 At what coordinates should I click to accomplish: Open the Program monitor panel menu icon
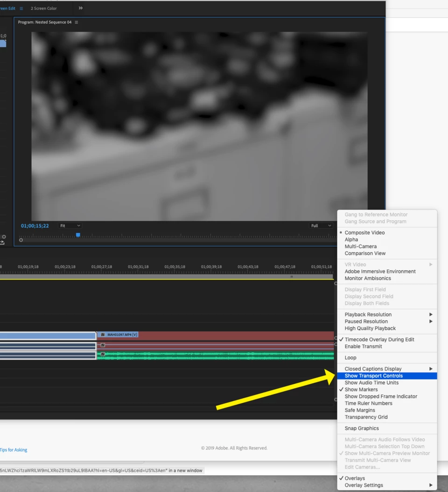pyautogui.click(x=76, y=22)
